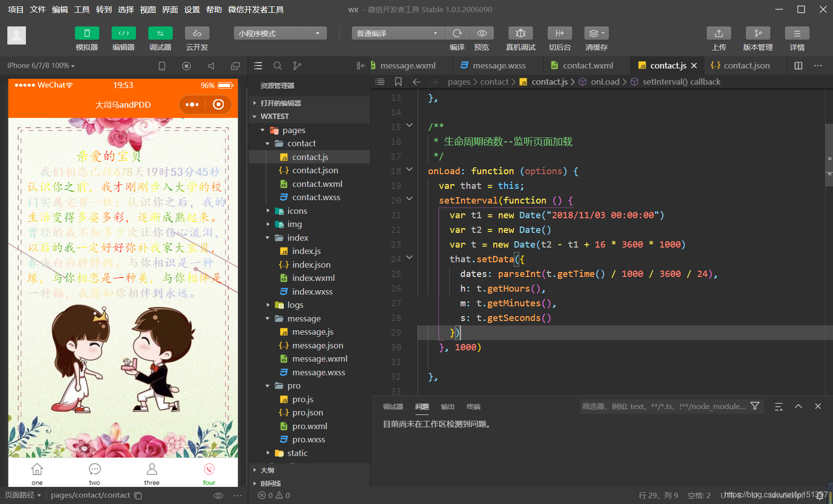
Task: Click the filter funnel icon
Action: (755, 406)
